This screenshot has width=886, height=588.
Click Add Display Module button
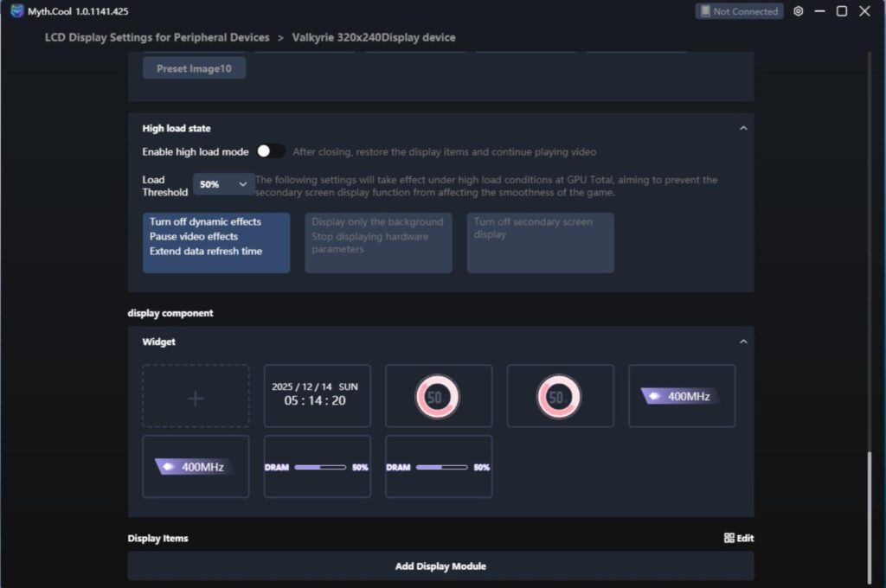440,566
